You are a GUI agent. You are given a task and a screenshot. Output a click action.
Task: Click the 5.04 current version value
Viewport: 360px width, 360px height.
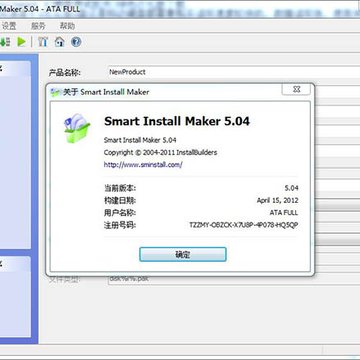click(x=291, y=188)
